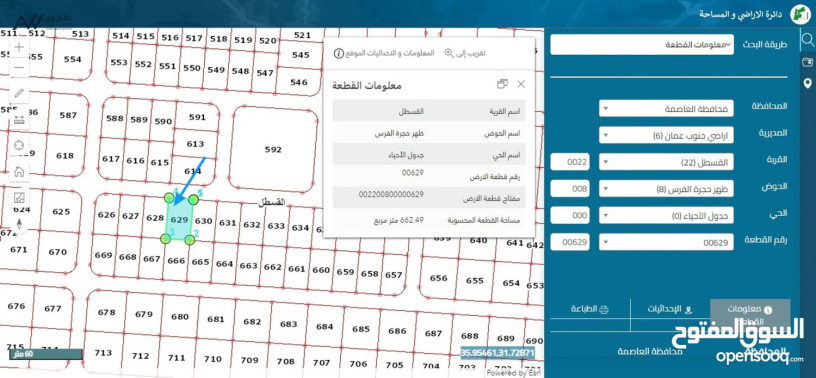
Task: Click basin code field 008
Action: 570,188
